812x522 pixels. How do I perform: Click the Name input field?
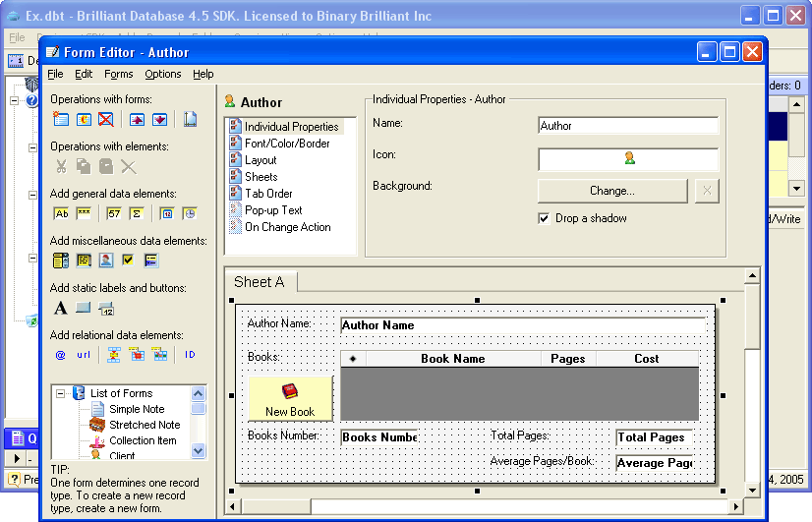(628, 126)
